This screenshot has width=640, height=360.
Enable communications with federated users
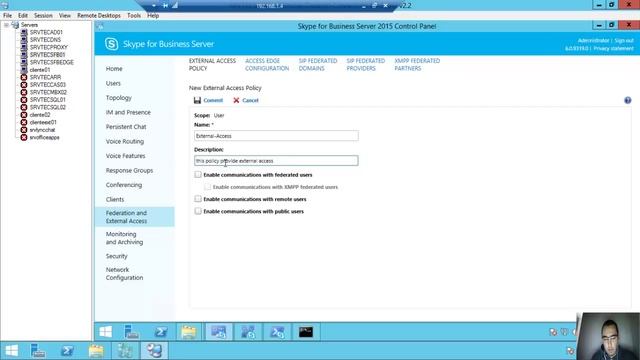pyautogui.click(x=198, y=175)
